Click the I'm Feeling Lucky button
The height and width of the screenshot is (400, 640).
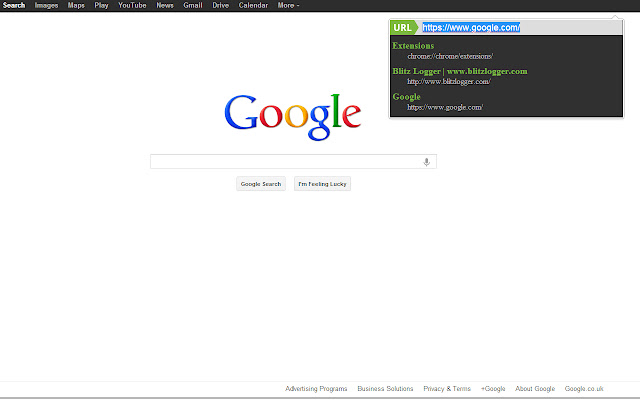pos(322,184)
